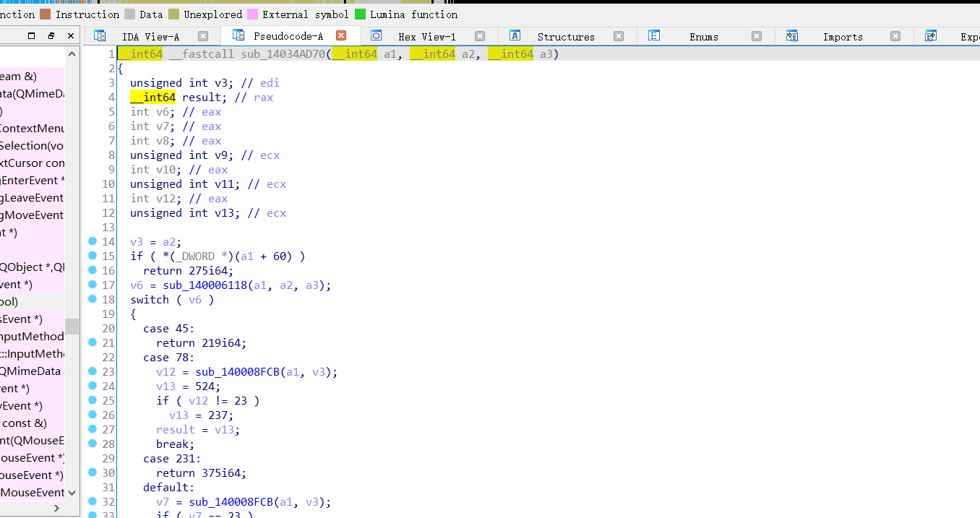
Task: Click sub_140006118 call on line 17
Action: click(x=205, y=285)
